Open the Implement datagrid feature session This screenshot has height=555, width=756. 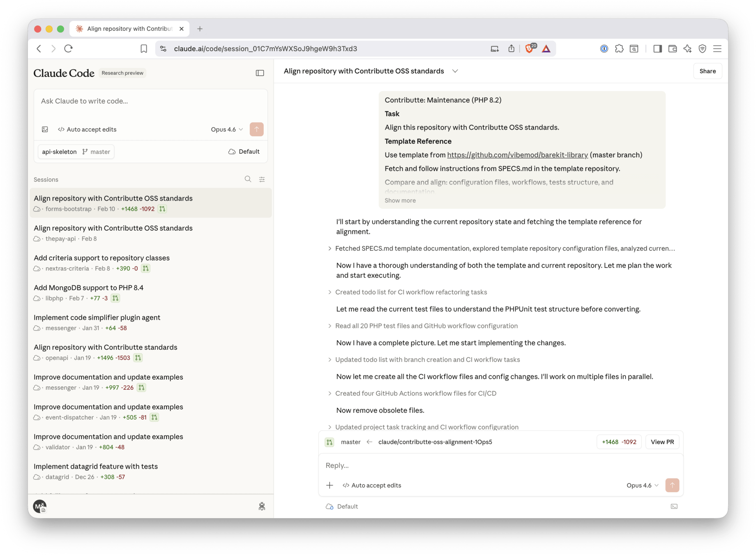[x=151, y=471]
